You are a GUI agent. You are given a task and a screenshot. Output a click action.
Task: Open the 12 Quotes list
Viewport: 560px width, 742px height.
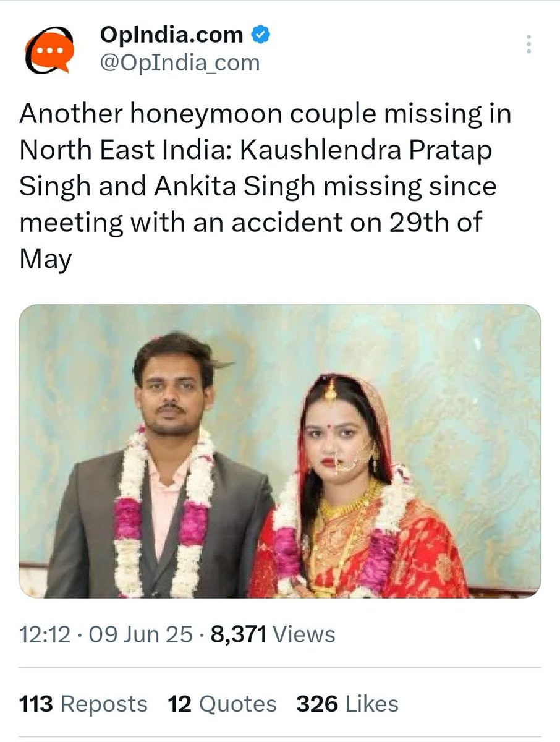(223, 704)
